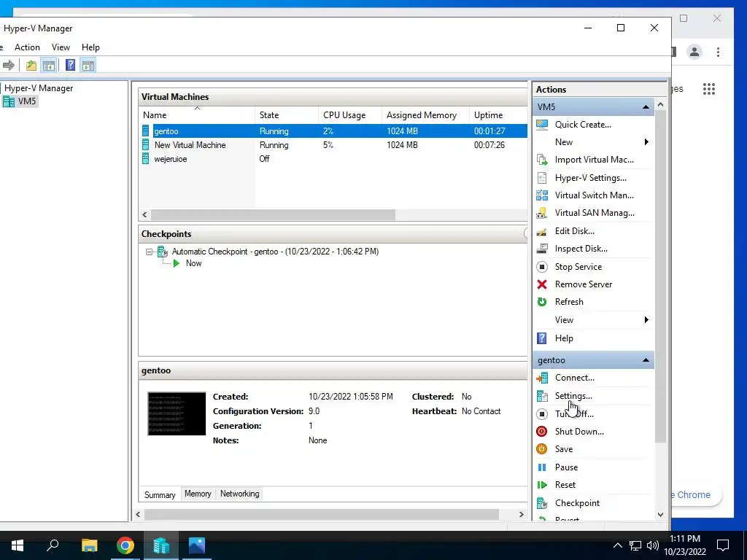This screenshot has width=747, height=560.
Task: Open the Windows Start menu
Action: pyautogui.click(x=18, y=545)
